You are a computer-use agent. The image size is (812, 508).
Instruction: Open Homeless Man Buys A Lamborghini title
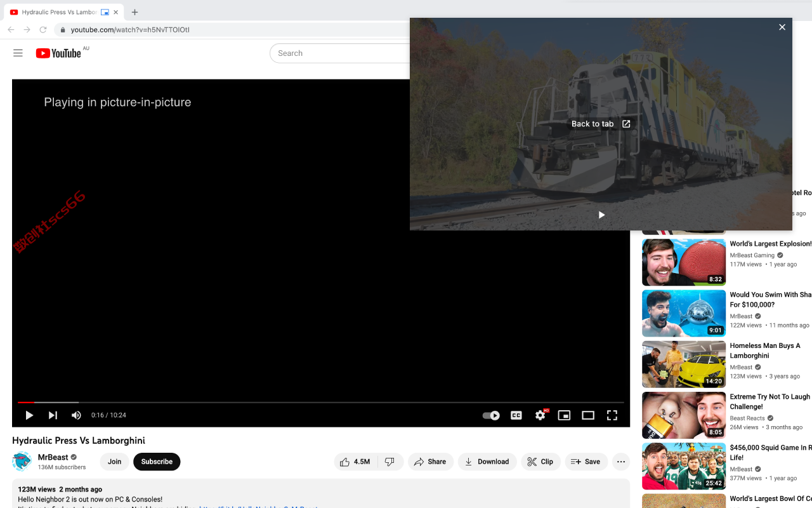coord(765,351)
